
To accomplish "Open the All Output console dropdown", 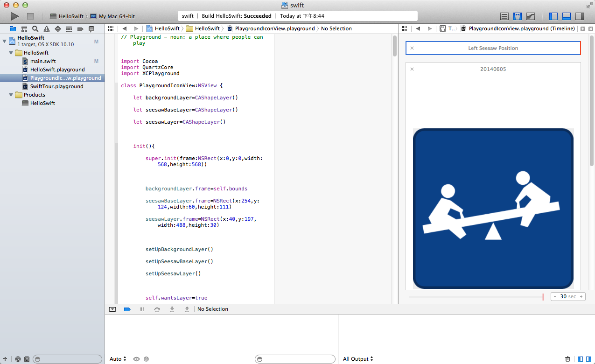I will point(358,359).
